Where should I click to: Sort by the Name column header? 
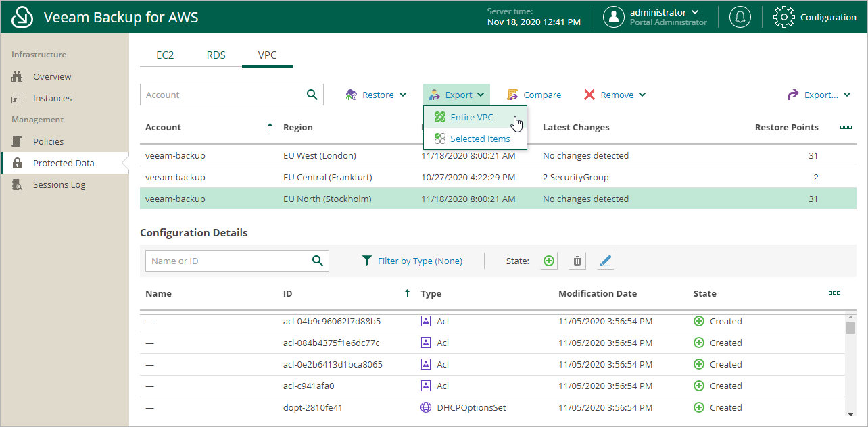click(158, 293)
